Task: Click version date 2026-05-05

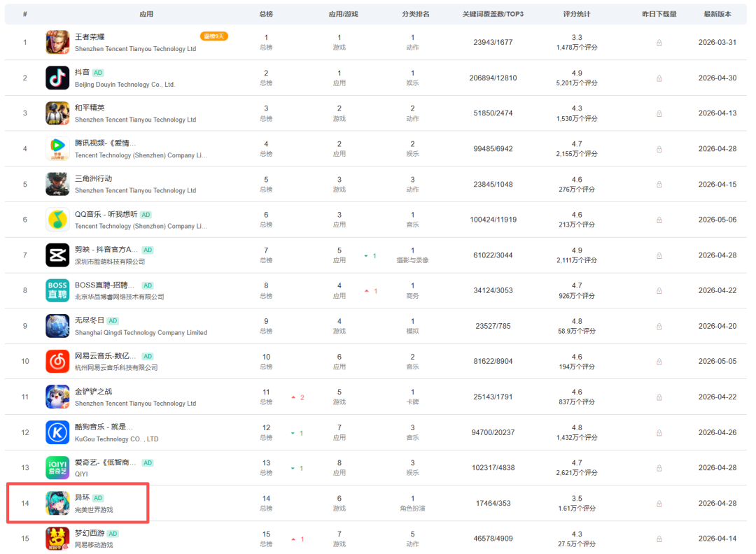Action: (x=717, y=362)
